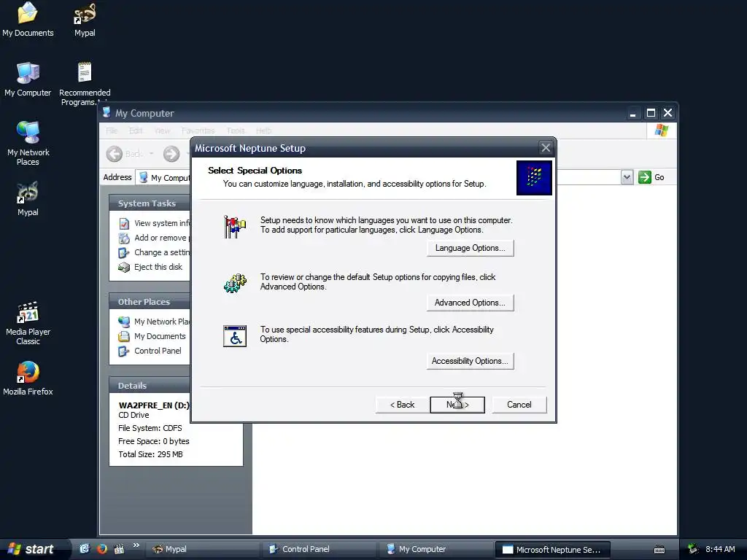Click the WA2PFRE_EN (D:) details title
The height and width of the screenshot is (560, 747).
154,405
